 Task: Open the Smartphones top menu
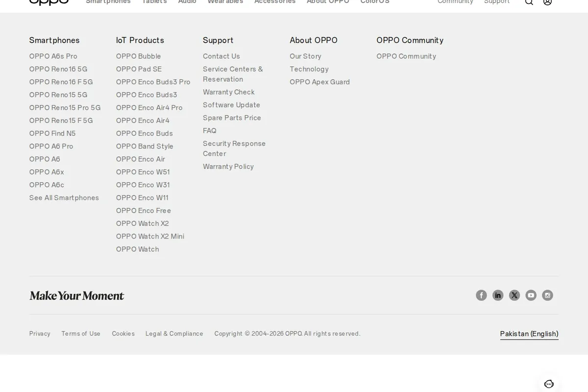coord(108,2)
